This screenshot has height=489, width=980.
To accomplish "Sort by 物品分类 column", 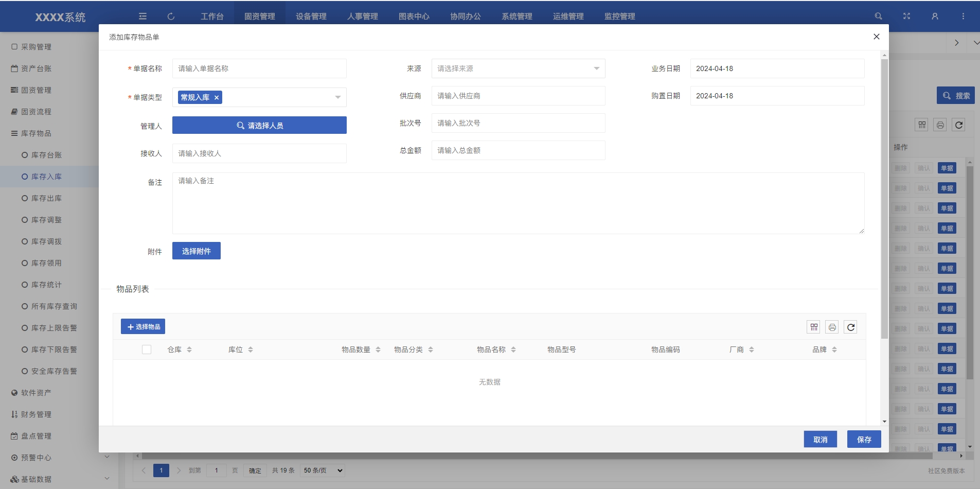I will pos(431,350).
